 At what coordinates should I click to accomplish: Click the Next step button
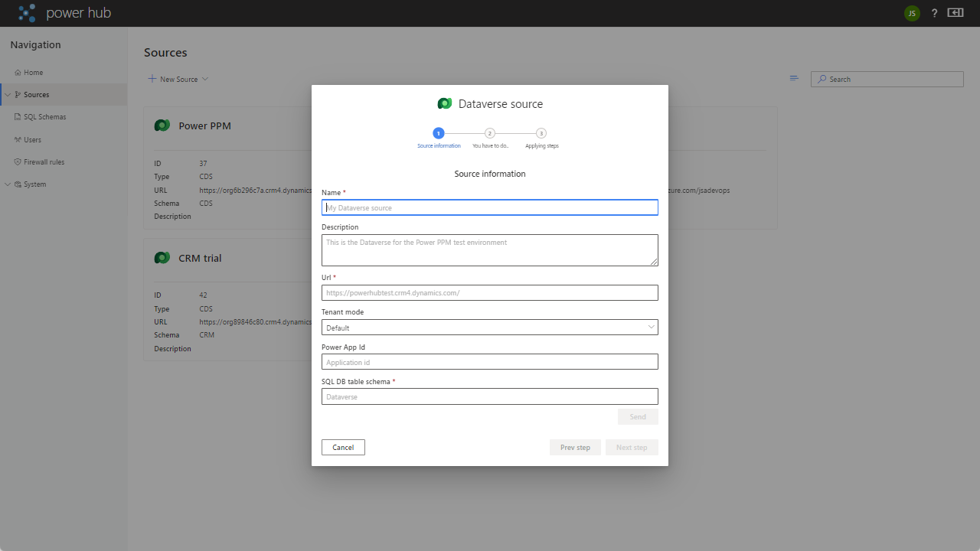coord(632,448)
